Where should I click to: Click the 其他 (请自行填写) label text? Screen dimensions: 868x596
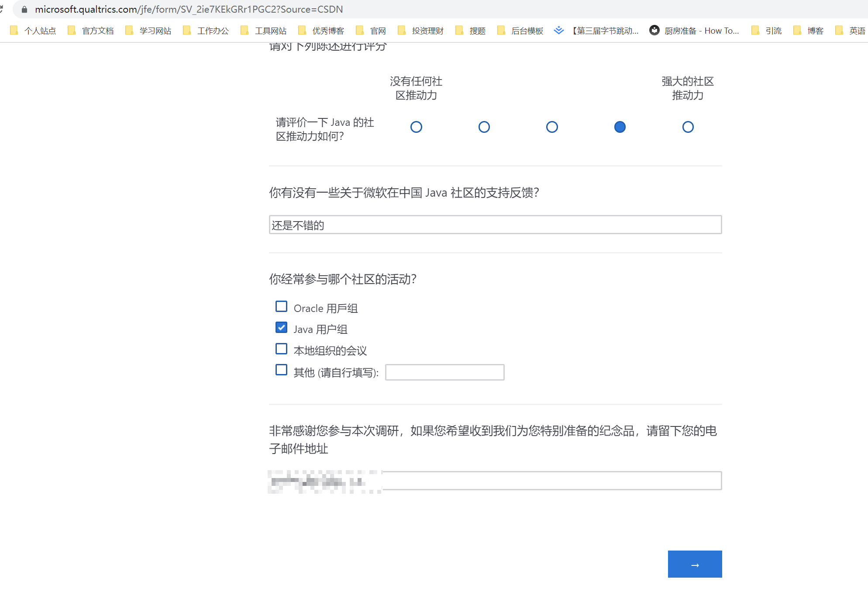pos(336,373)
